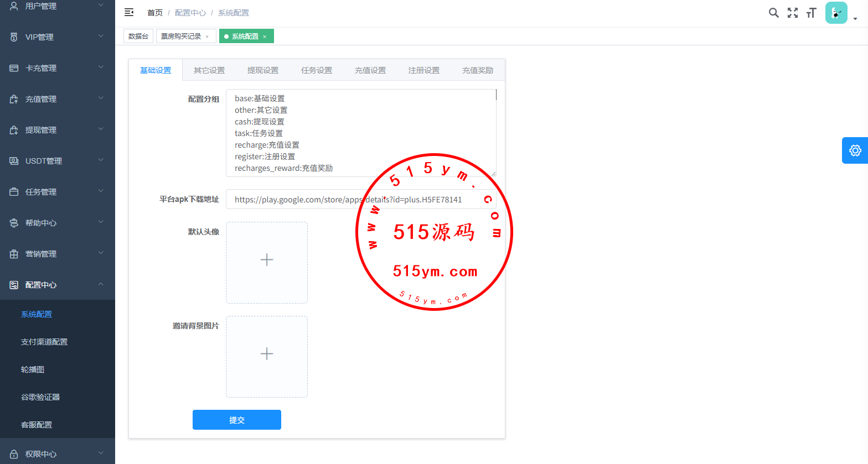
Task: Click the 提交 submit button
Action: (237, 420)
